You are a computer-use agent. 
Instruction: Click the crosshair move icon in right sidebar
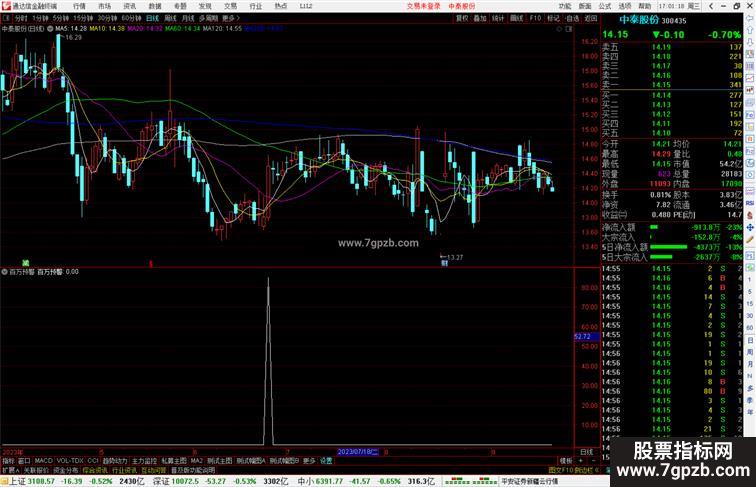click(x=750, y=227)
